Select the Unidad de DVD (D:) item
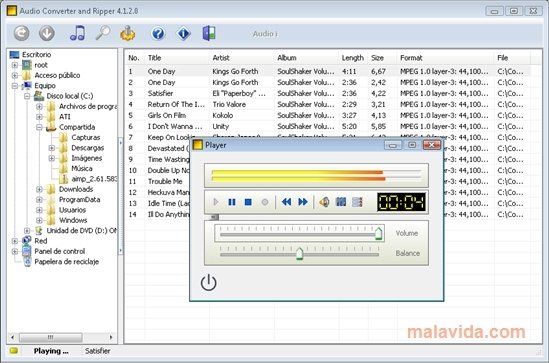The height and width of the screenshot is (363, 549). [82, 231]
